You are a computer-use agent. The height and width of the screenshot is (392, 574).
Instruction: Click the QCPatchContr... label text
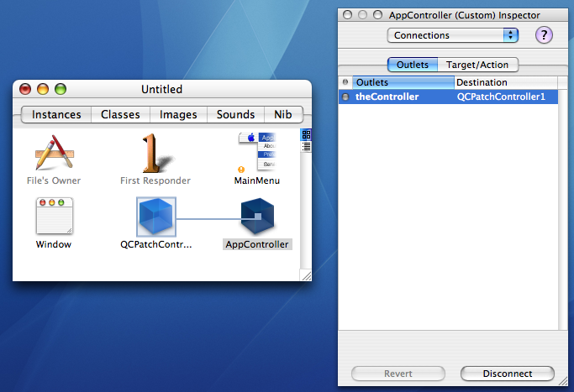click(156, 244)
